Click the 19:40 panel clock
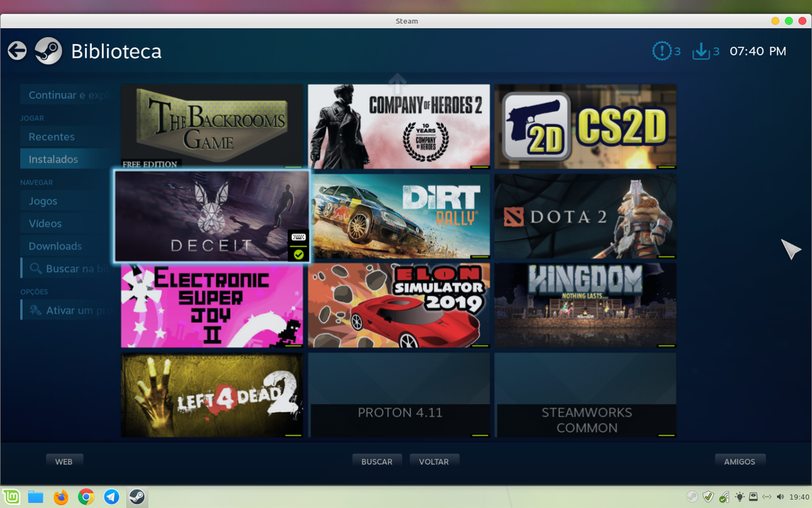The width and height of the screenshot is (812, 508). click(800, 497)
